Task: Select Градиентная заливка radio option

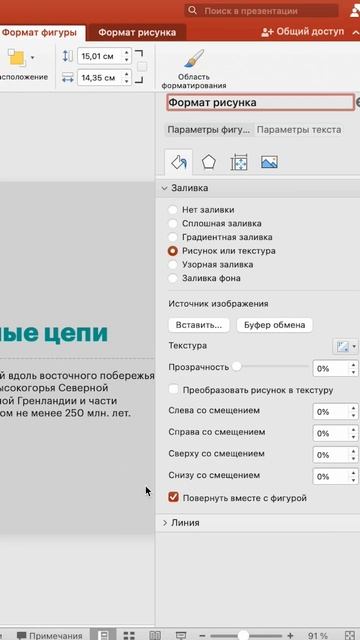Action: (x=173, y=237)
